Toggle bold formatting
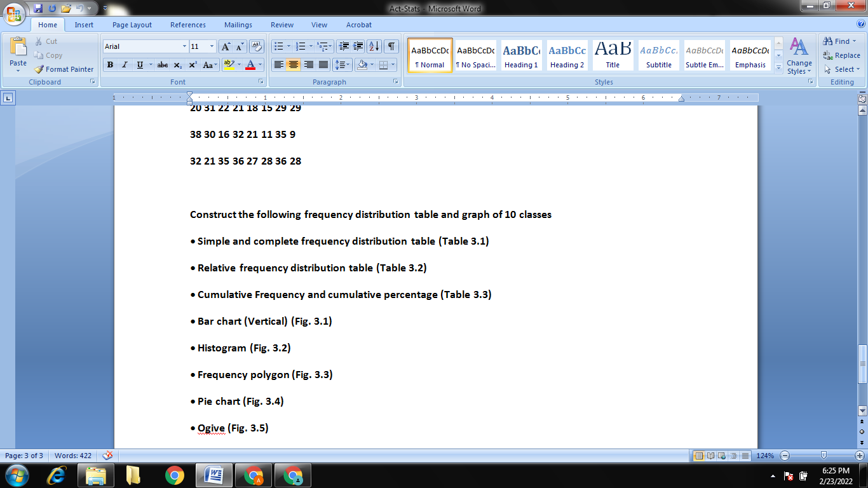Screen dimensions: 868x488 pos(110,65)
